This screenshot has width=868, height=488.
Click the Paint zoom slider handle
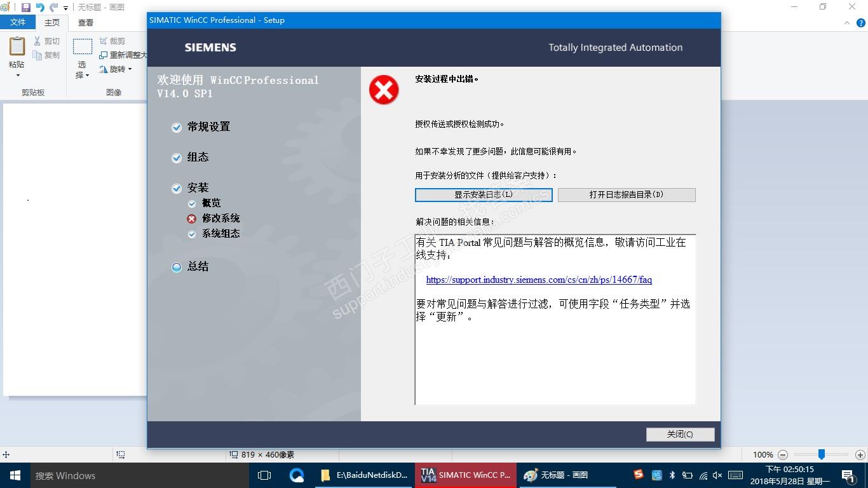(x=822, y=454)
